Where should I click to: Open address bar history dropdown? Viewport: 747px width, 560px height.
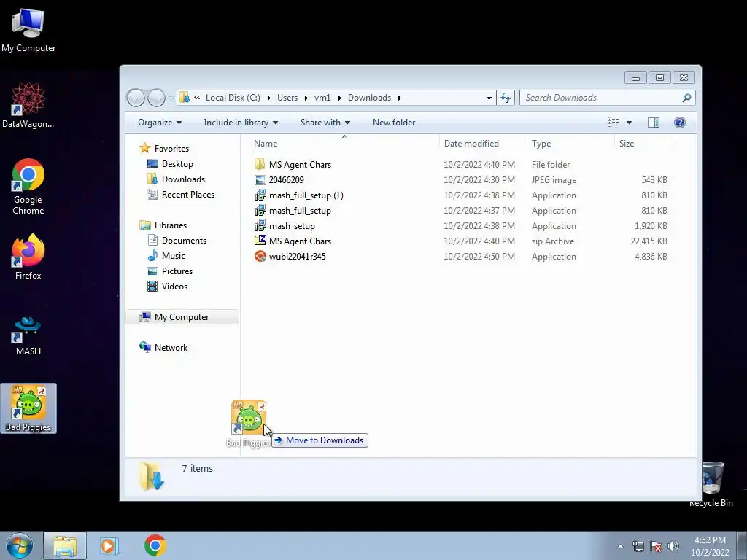tap(489, 98)
